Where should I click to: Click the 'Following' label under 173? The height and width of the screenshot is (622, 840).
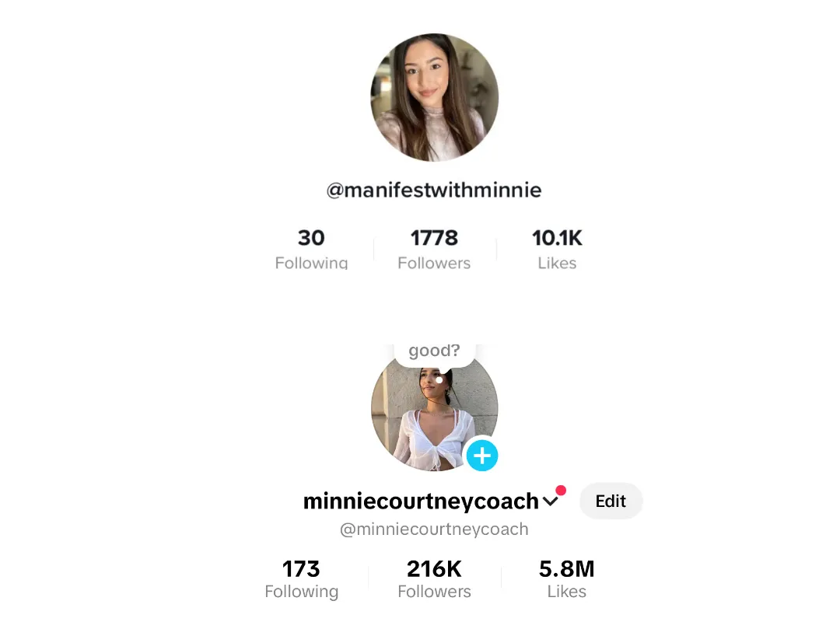pyautogui.click(x=302, y=592)
